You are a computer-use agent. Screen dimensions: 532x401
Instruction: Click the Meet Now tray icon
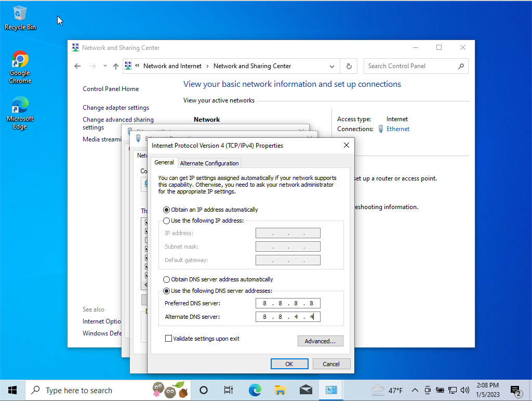click(x=428, y=391)
